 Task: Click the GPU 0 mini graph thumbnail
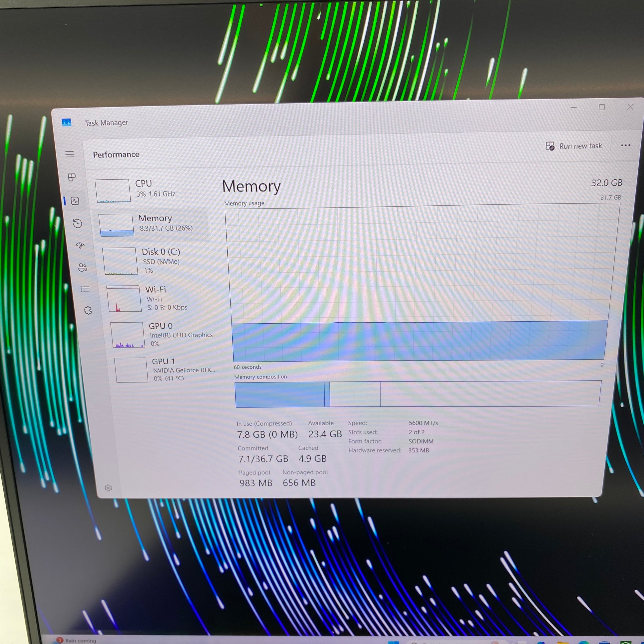point(128,335)
